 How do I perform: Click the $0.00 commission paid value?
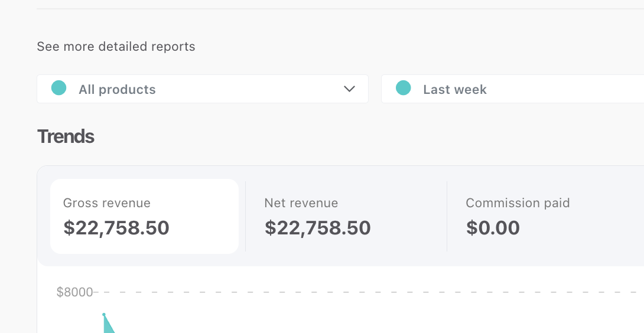493,228
